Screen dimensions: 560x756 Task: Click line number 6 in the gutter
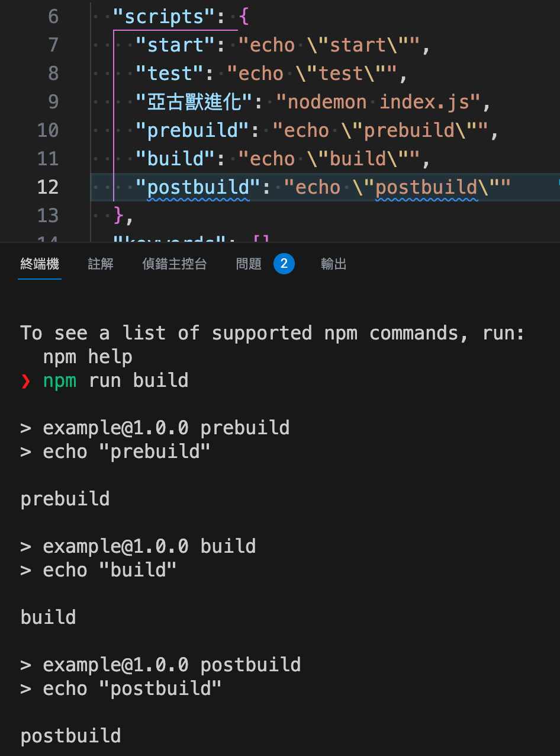[53, 17]
